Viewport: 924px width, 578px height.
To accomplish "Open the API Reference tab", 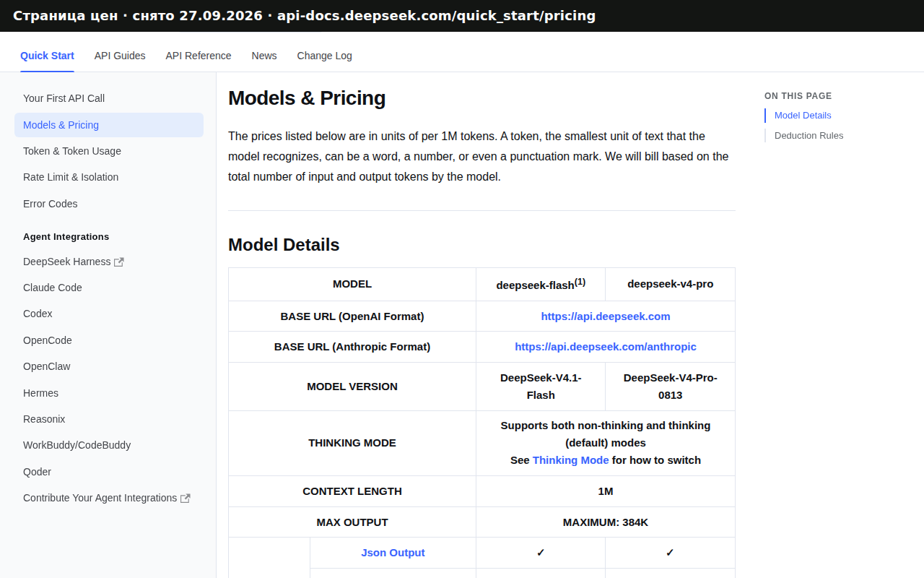I will pos(199,56).
